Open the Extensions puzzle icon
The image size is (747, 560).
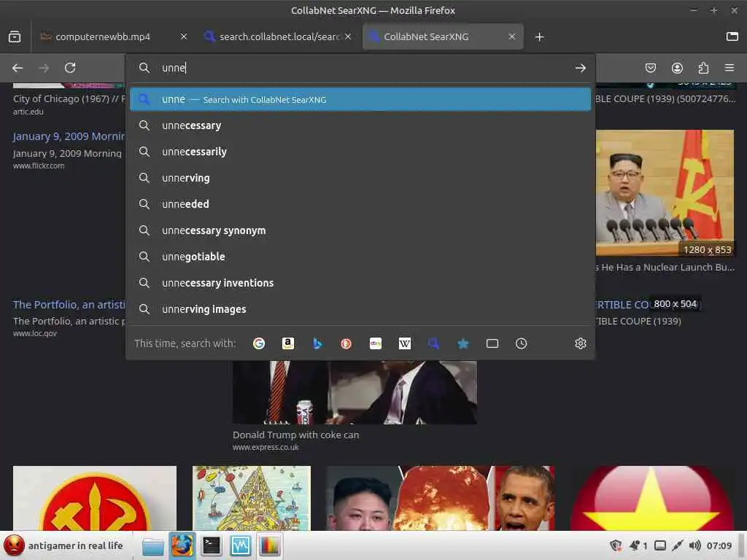tap(703, 68)
